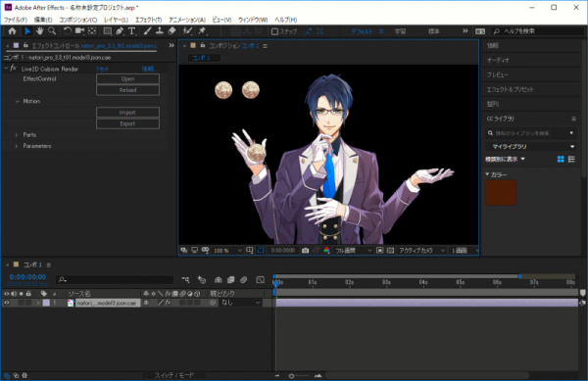
Task: Open the resolution quality dropdown
Action: tap(353, 251)
